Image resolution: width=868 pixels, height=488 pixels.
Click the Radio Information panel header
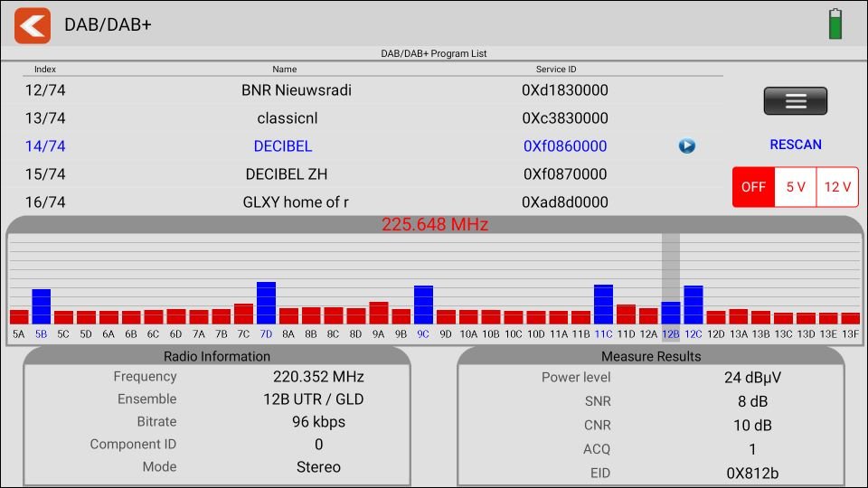217,356
